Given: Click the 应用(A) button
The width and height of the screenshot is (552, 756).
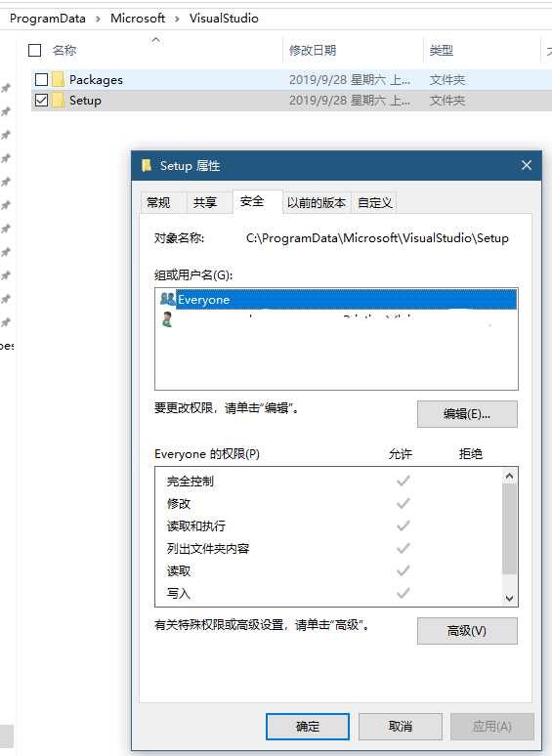Looking at the screenshot, I should 492,727.
